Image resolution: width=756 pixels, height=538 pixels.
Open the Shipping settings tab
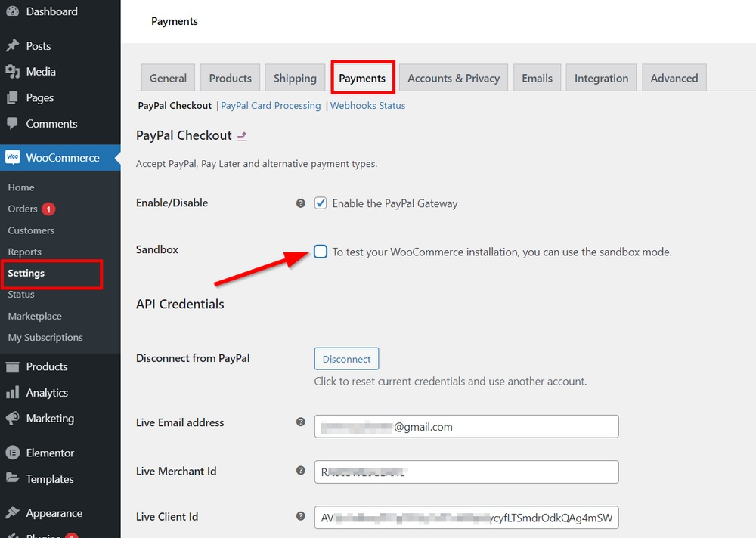pos(295,77)
